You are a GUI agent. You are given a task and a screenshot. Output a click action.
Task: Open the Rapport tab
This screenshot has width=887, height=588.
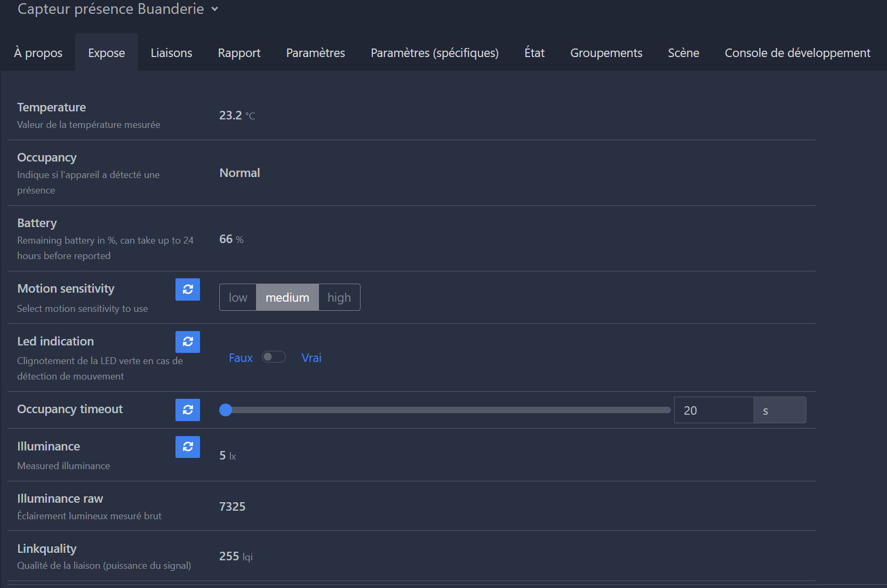coord(239,53)
